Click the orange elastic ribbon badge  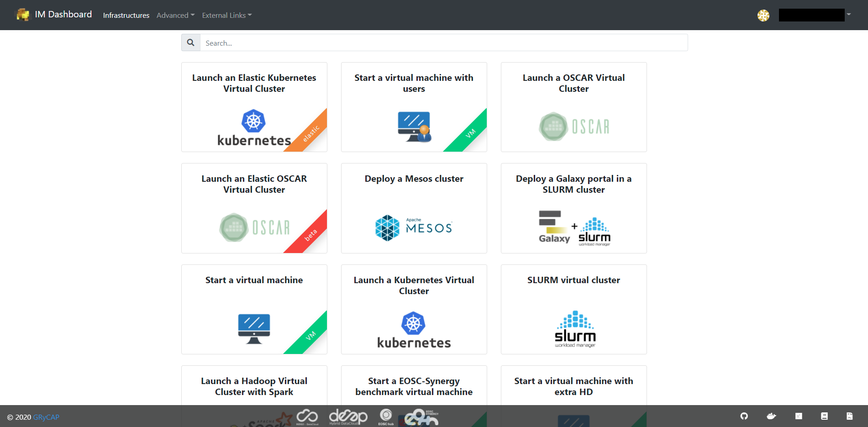tap(310, 133)
